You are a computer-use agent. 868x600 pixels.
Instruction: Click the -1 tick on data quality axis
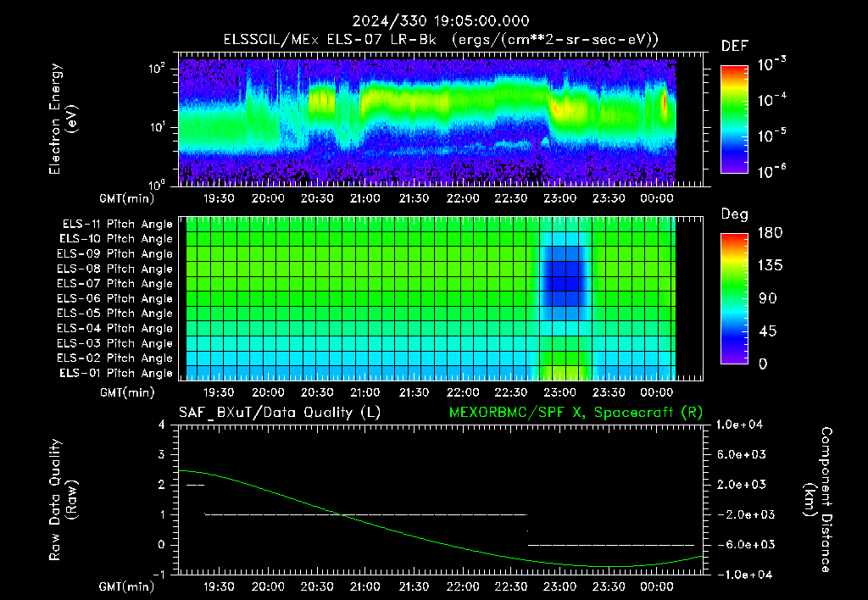point(159,575)
